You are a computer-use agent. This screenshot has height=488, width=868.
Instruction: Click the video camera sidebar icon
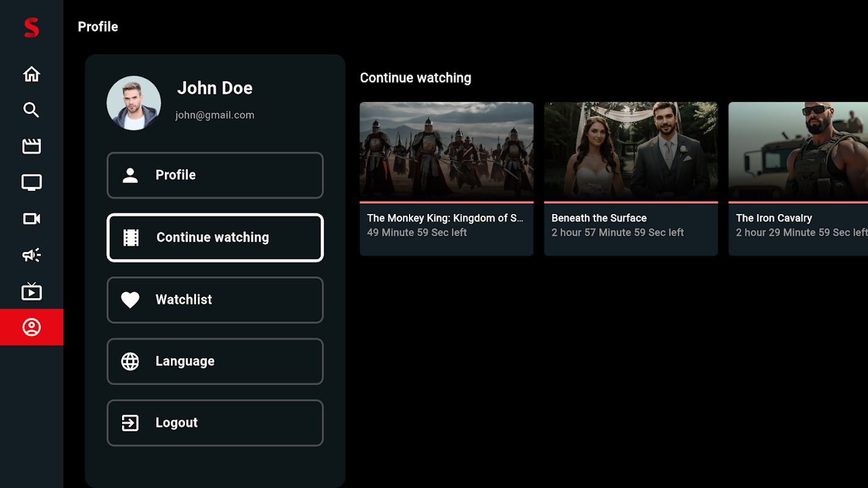coord(32,218)
